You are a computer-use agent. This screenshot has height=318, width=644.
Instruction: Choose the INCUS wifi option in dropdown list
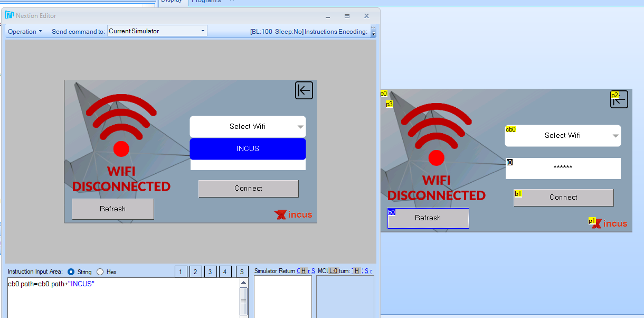pos(248,149)
